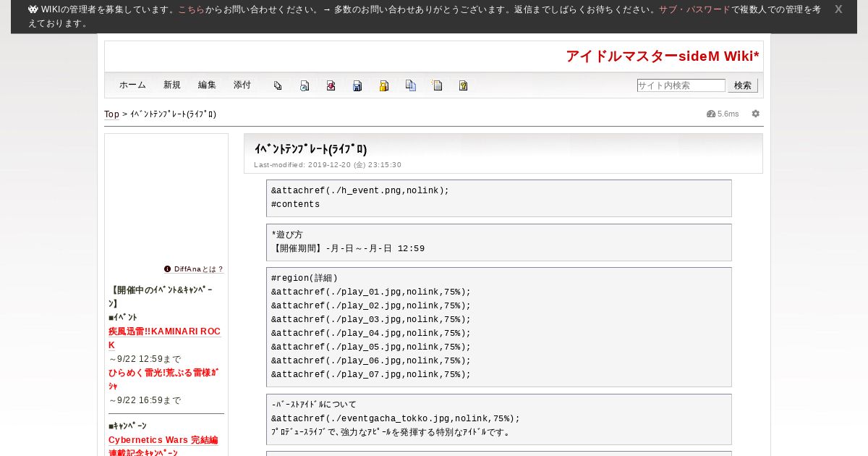Click the play_01.jpg attachref line
Screen dimensions: 868x456
tap(371, 292)
